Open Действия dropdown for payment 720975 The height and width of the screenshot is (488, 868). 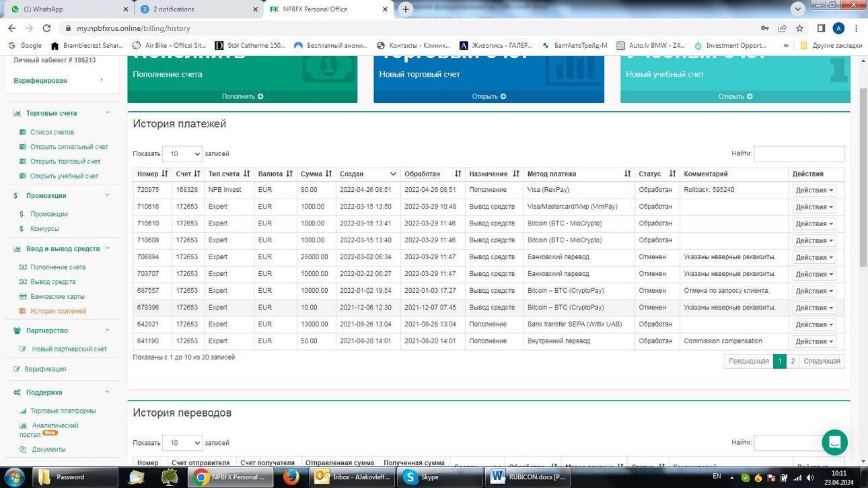point(814,190)
